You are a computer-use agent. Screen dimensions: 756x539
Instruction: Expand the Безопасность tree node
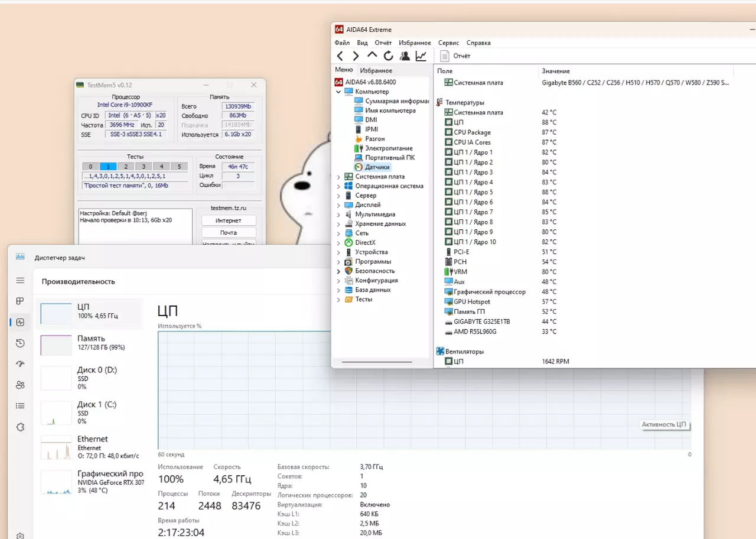(338, 271)
